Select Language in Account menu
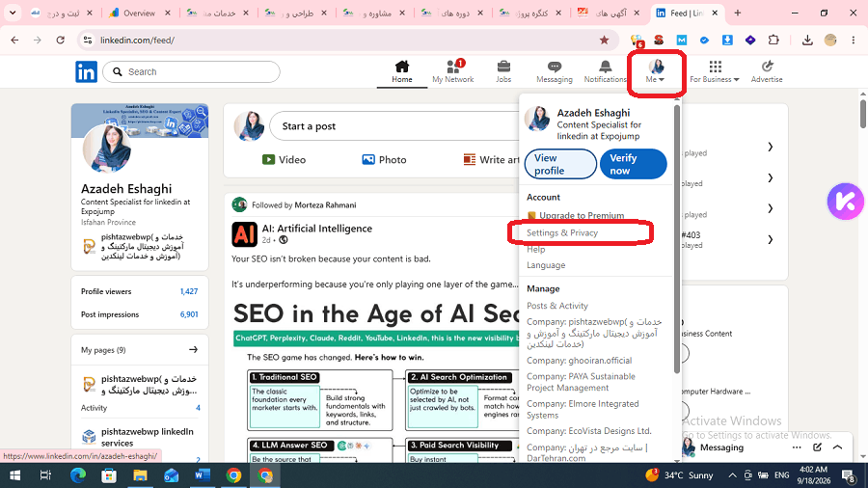 point(546,265)
